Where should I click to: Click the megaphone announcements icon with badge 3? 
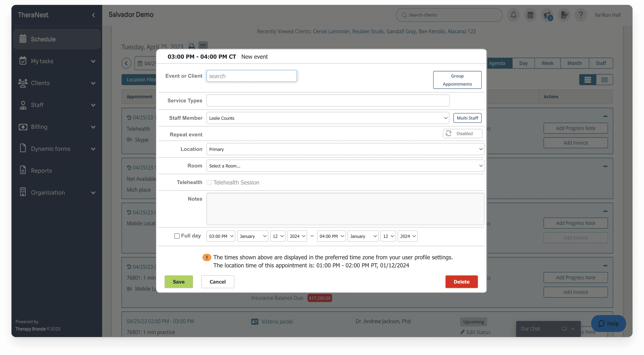point(547,15)
